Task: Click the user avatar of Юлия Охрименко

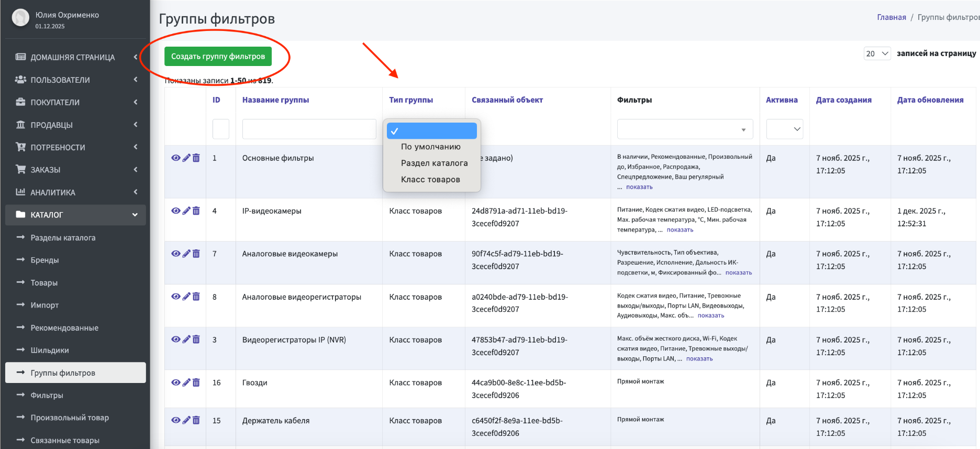Action: pos(20,18)
